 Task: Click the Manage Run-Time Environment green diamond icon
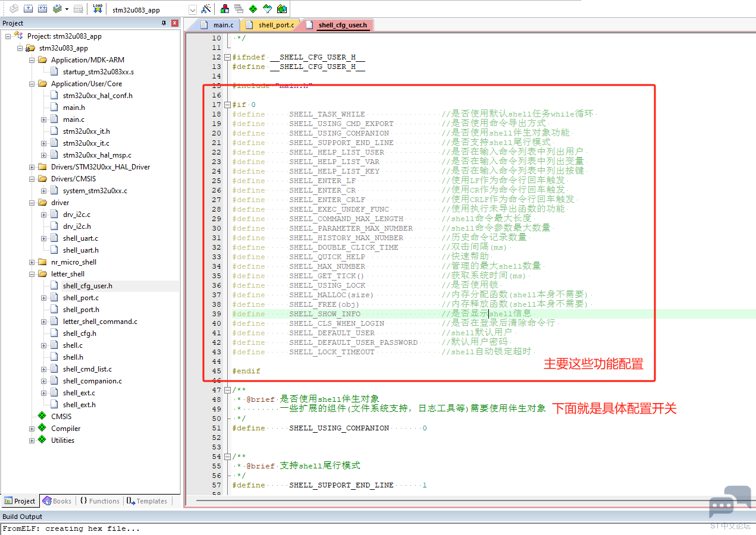point(253,9)
